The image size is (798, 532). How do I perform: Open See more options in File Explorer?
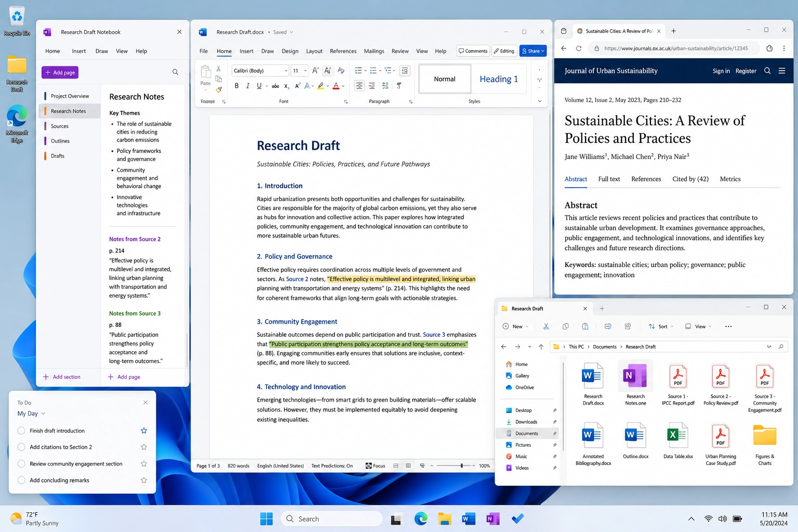[x=728, y=326]
